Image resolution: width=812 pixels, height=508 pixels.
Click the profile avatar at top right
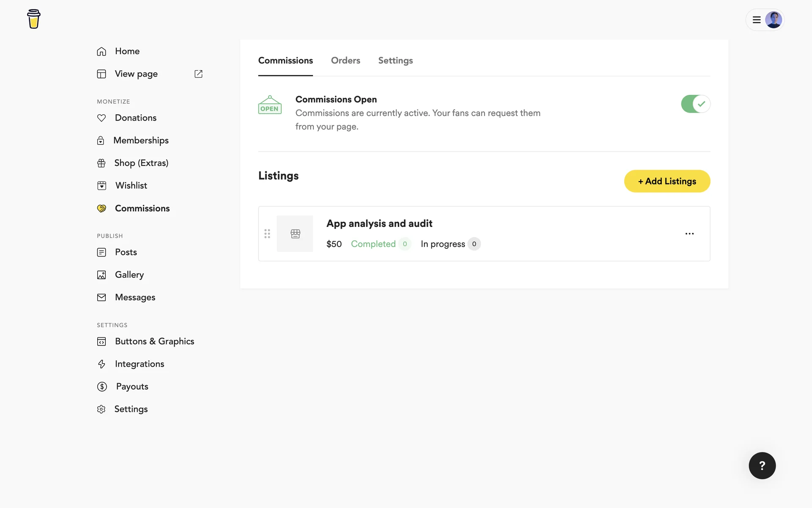(x=773, y=20)
